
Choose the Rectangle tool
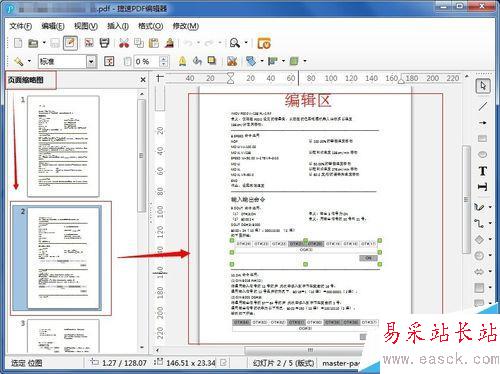tap(483, 138)
